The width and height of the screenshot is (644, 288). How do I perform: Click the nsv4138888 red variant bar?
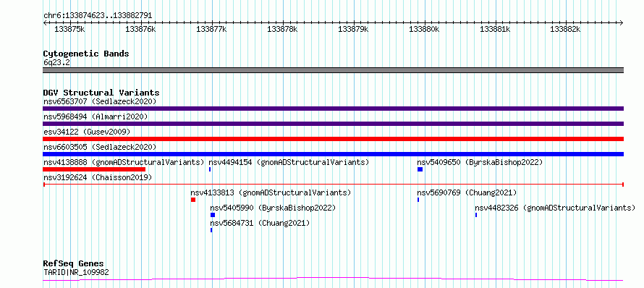coord(94,169)
